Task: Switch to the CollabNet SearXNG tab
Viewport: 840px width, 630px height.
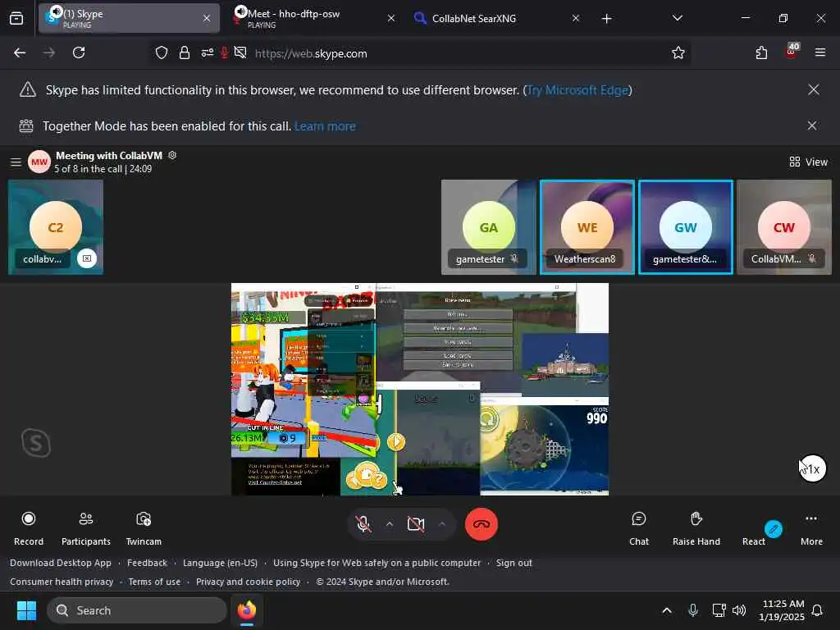Action: [x=495, y=18]
